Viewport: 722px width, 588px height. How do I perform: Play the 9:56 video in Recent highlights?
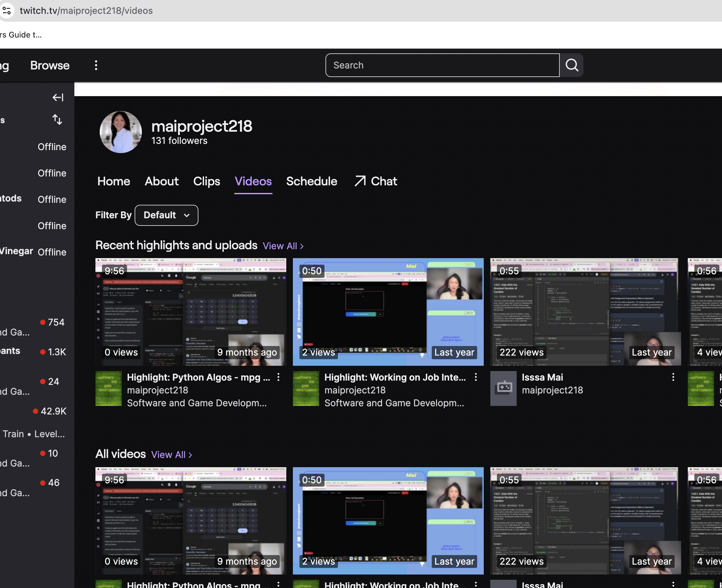point(191,311)
